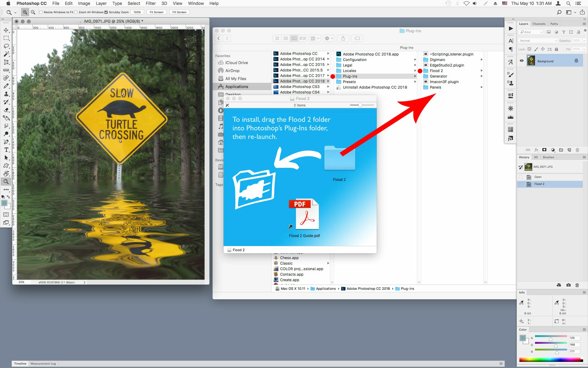Create new snapshot with camera icon
This screenshot has height=368, width=588.
pos(568,285)
